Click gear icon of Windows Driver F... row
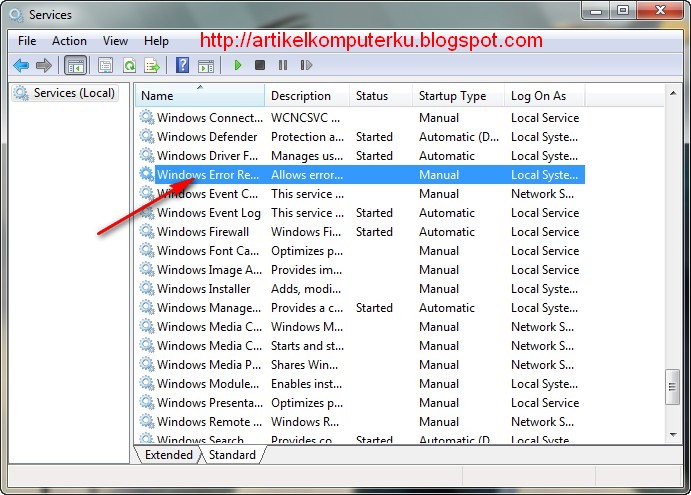 pyautogui.click(x=147, y=155)
